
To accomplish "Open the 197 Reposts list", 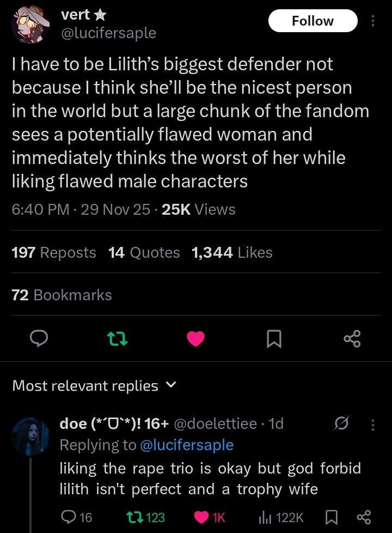I will click(53, 252).
